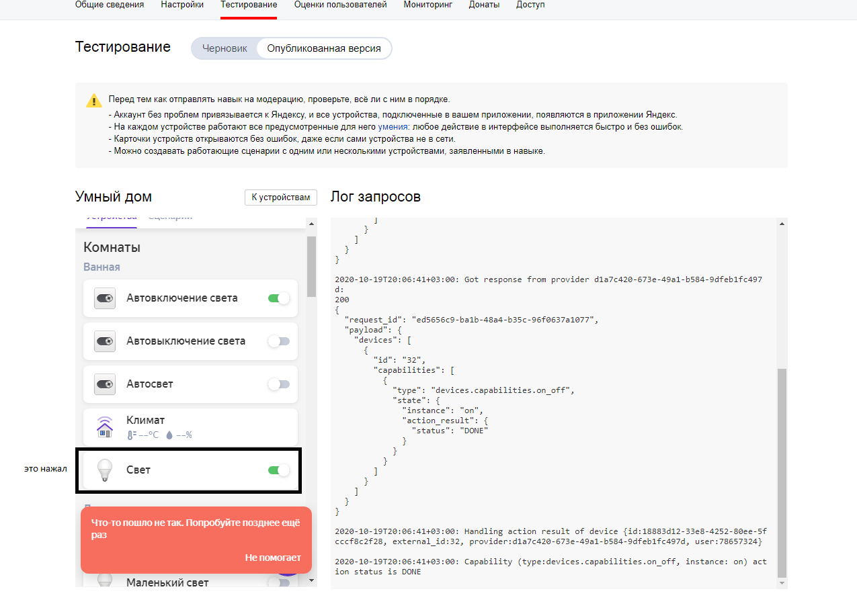Click up arrow of request log scrollbar
This screenshot has height=616, width=857.
coord(781,224)
